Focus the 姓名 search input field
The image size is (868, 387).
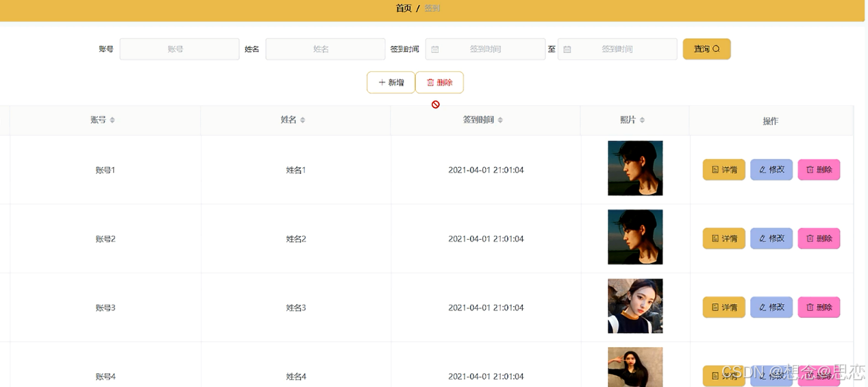325,49
